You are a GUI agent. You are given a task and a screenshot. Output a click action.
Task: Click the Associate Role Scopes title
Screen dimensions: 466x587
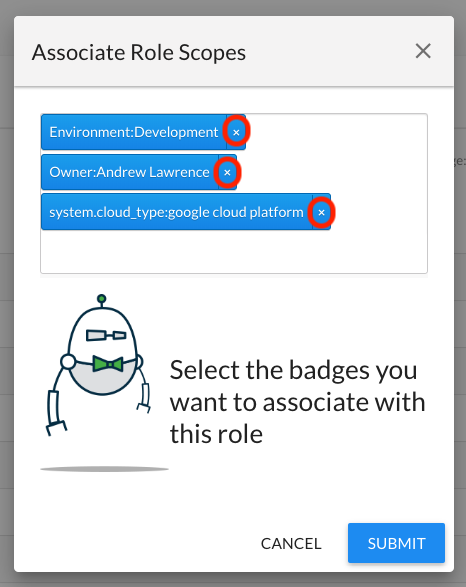[139, 52]
